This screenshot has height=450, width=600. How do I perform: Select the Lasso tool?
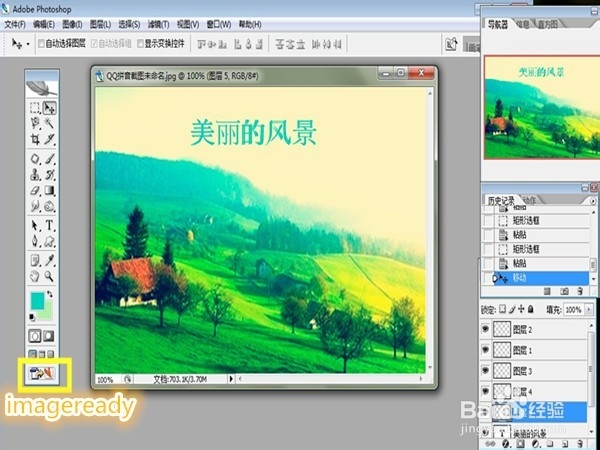(35, 123)
